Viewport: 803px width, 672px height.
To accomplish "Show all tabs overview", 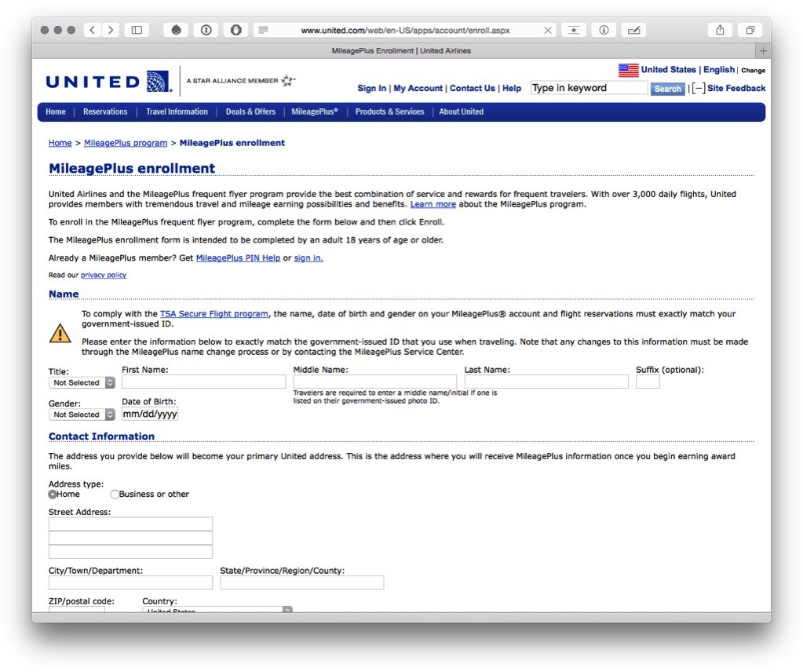I will click(x=750, y=30).
